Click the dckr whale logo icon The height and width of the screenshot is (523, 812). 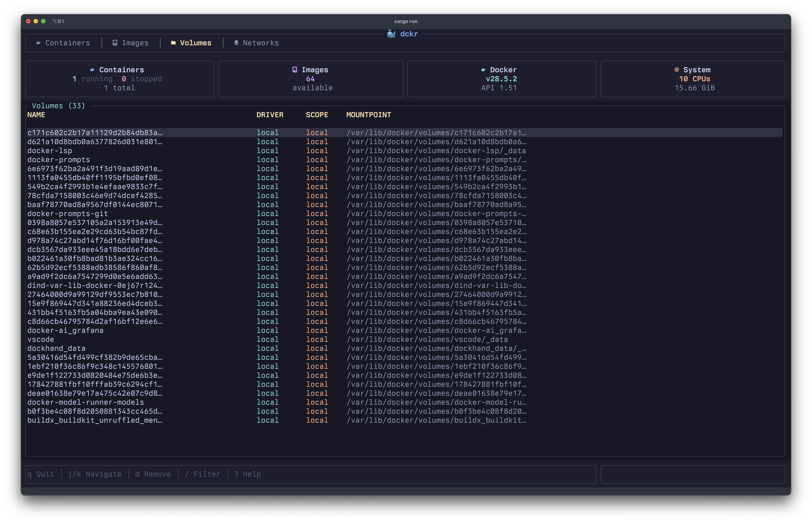coord(391,34)
